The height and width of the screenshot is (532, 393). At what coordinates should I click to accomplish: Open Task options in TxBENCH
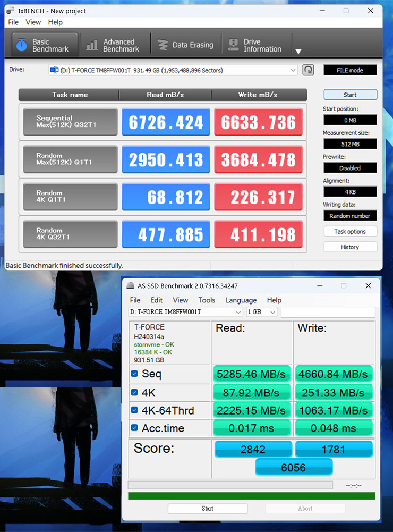pos(350,231)
